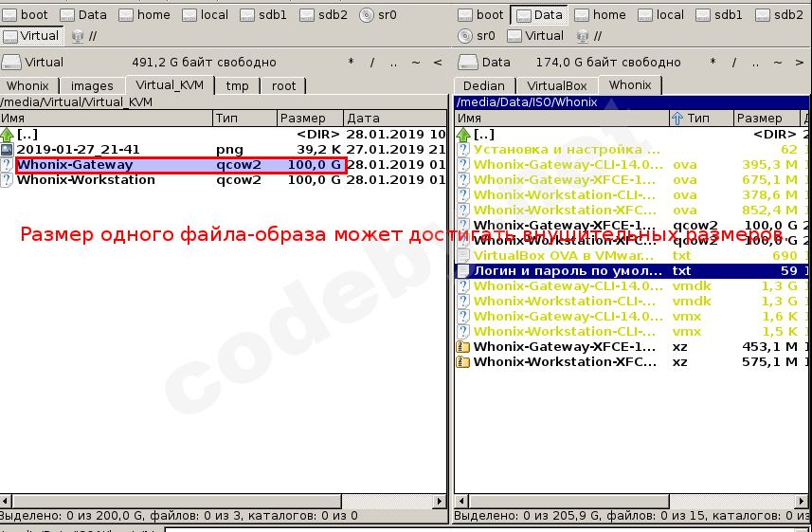
Task: Select Логин и пароль по умол... txt file
Action: [x=632, y=270]
